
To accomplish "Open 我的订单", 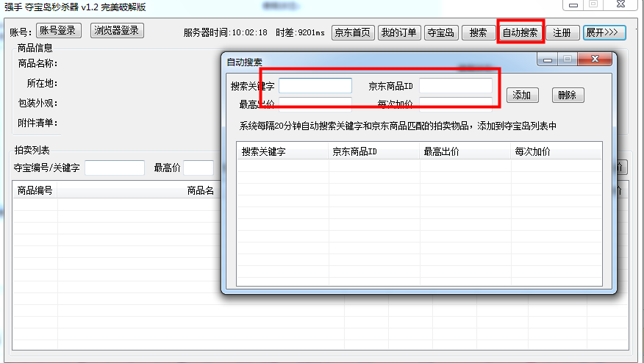I will 399,33.
